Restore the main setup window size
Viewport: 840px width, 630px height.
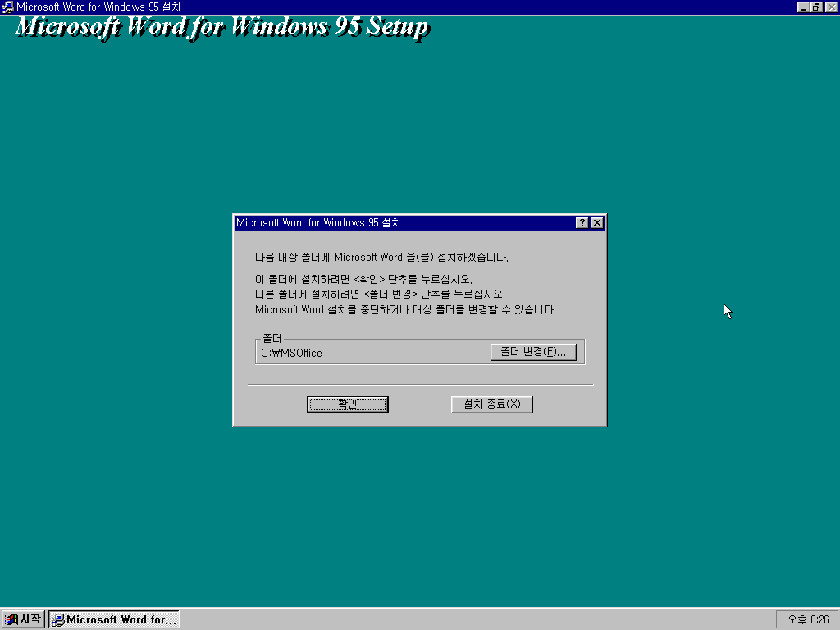coord(816,7)
